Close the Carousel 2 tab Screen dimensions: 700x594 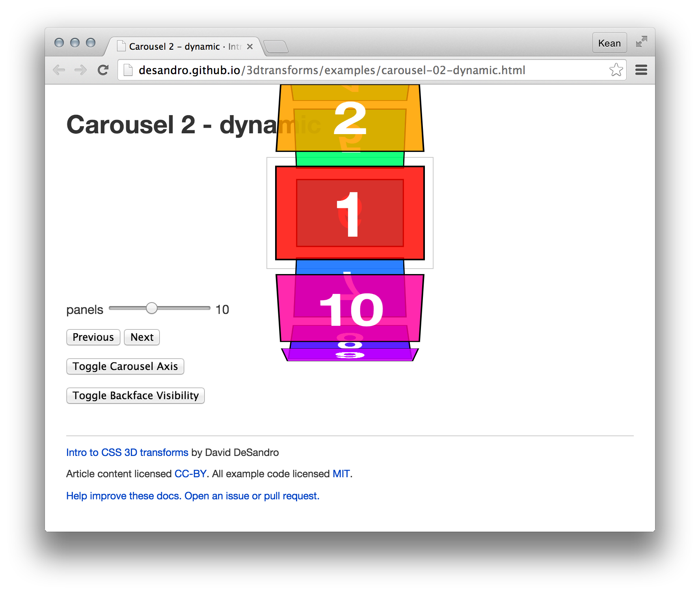click(x=250, y=47)
